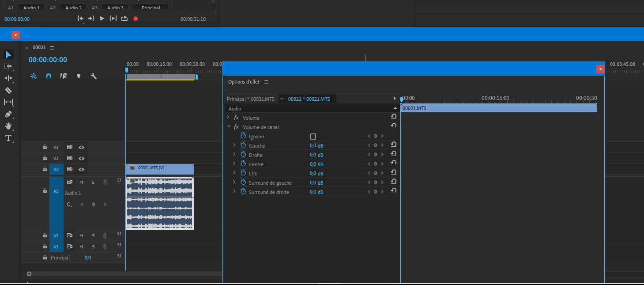Viewport: 644px width, 285px height.
Task: Add keyframe for LFE parameter
Action: point(375,173)
